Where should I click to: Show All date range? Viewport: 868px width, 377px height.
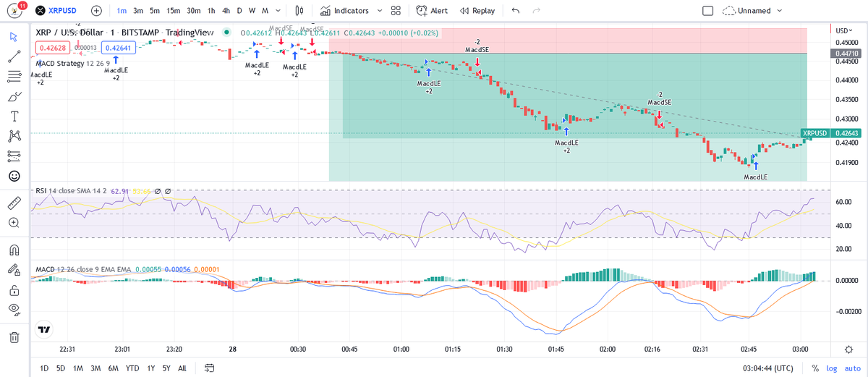(x=182, y=368)
